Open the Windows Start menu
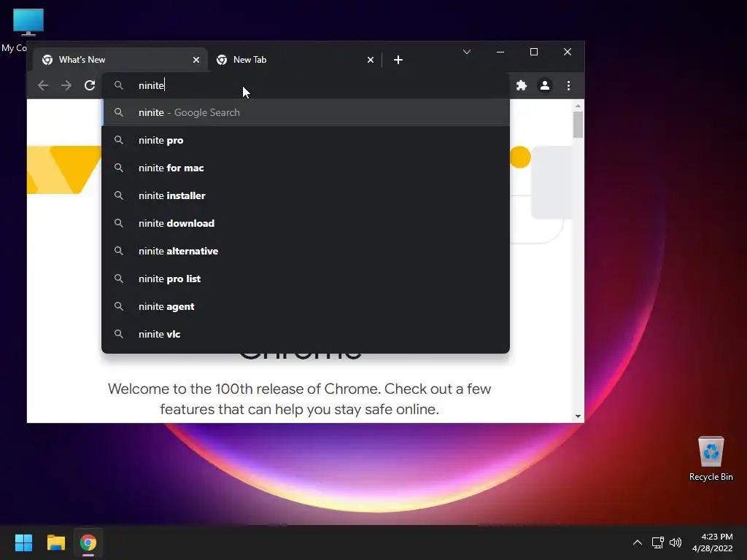 point(23,542)
